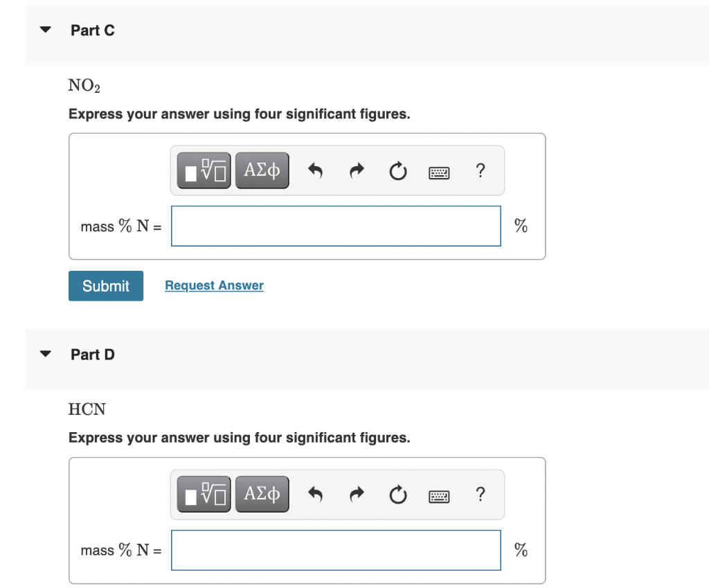The image size is (709, 588).
Task: Click the Request Answer link
Action: click(x=213, y=285)
